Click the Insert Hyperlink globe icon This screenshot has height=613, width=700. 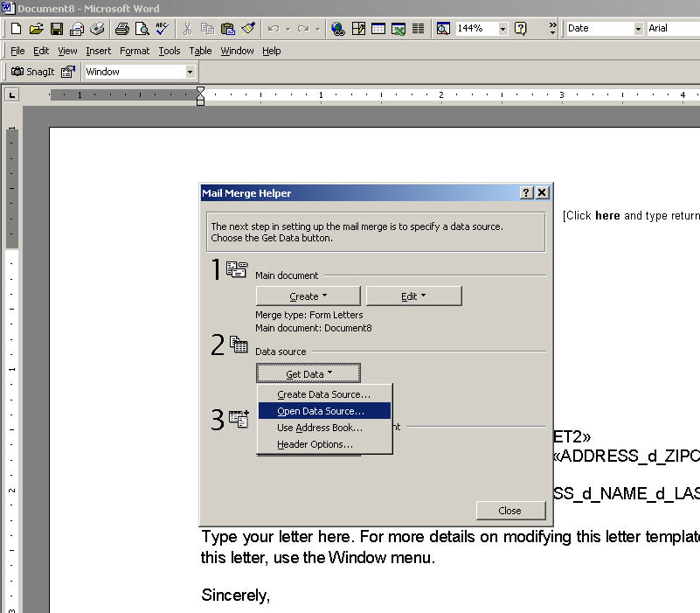pos(338,29)
